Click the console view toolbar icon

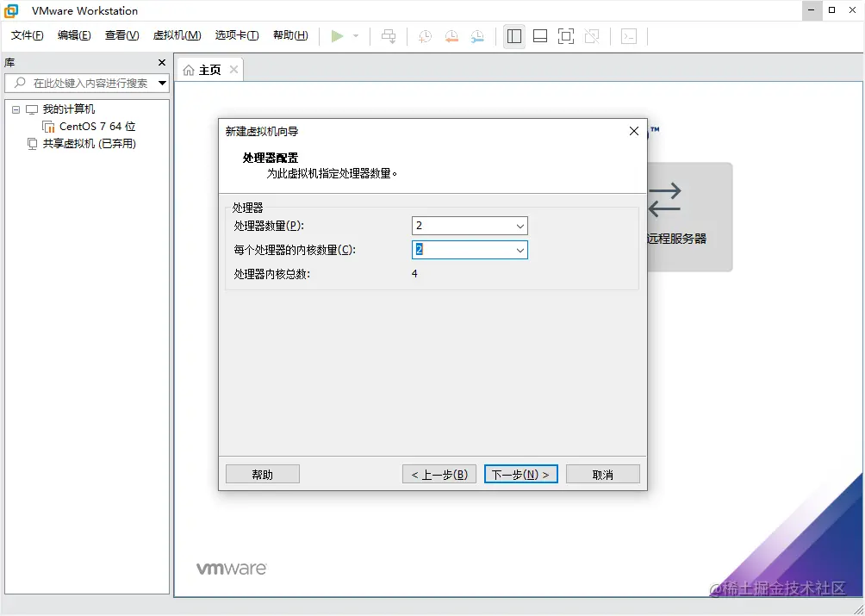[x=629, y=36]
